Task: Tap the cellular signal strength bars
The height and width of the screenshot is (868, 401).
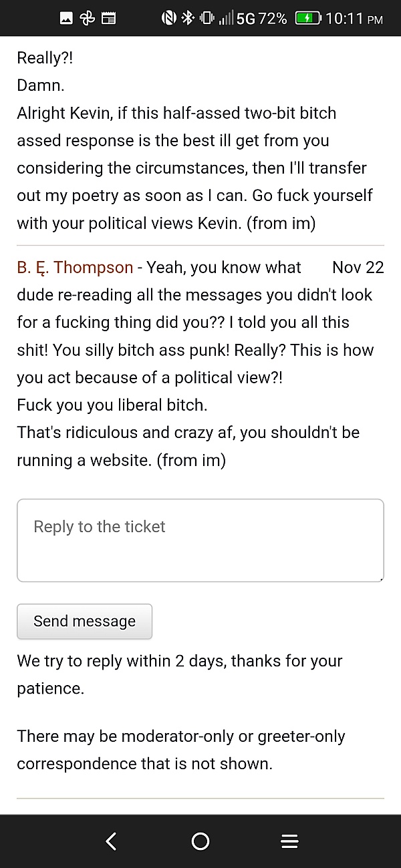Action: click(x=227, y=19)
